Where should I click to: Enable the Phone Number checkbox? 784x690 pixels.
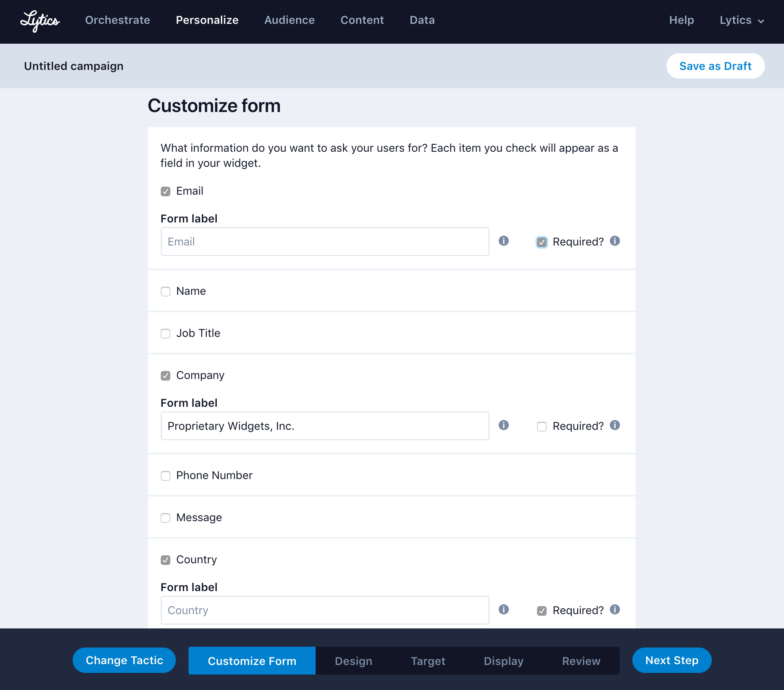point(166,476)
